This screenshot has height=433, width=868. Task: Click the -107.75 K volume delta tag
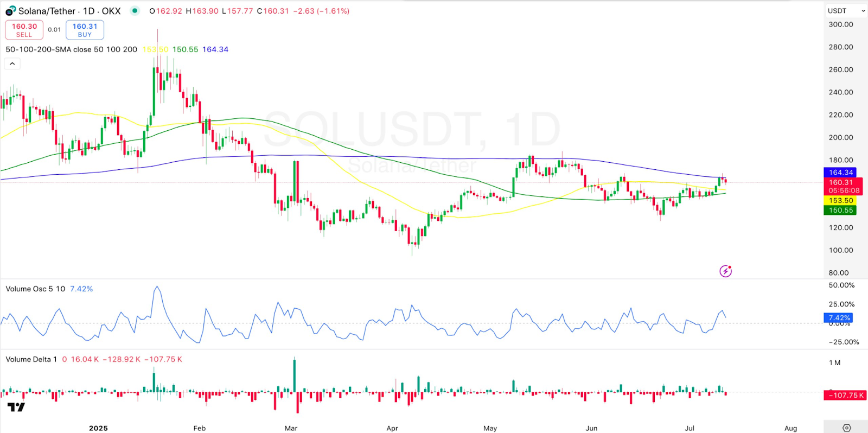pyautogui.click(x=845, y=395)
